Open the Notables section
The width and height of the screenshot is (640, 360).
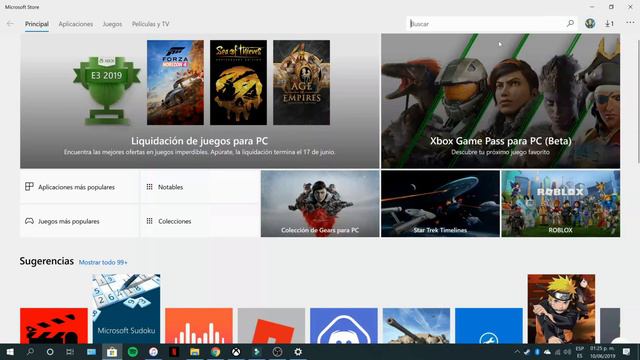tap(200, 187)
